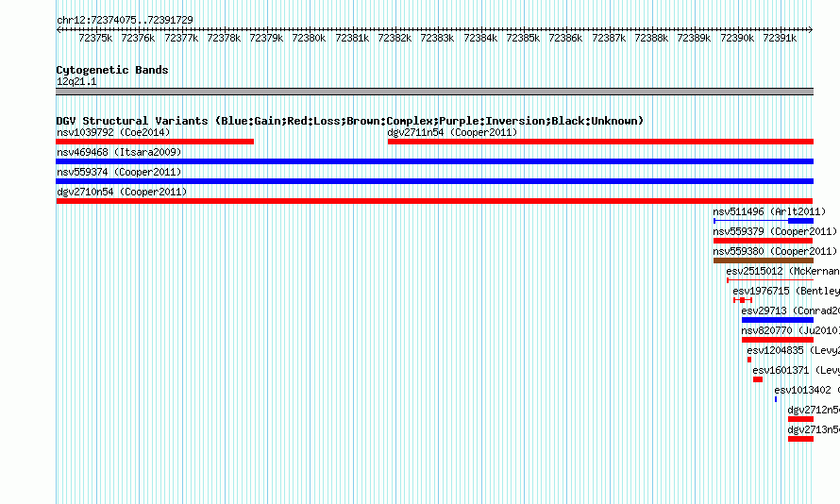
Task: Open the dgv2710n54 (Cooper2011) label
Action: (x=122, y=192)
